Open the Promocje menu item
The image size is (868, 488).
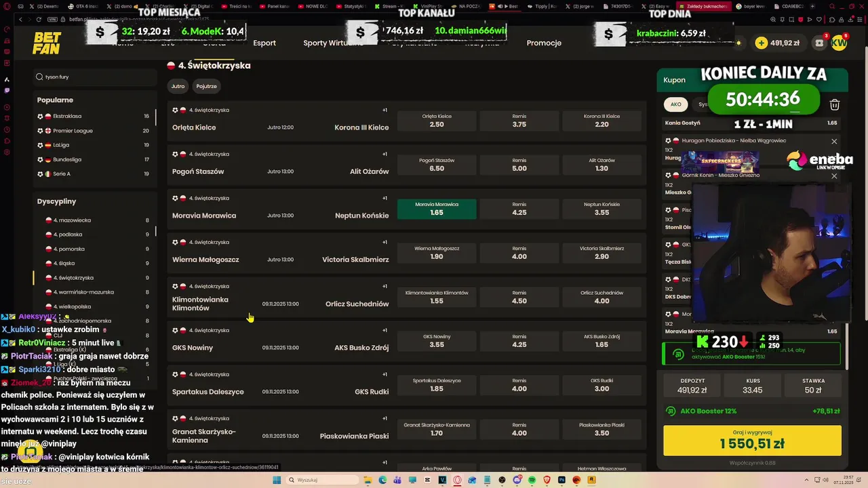click(544, 43)
